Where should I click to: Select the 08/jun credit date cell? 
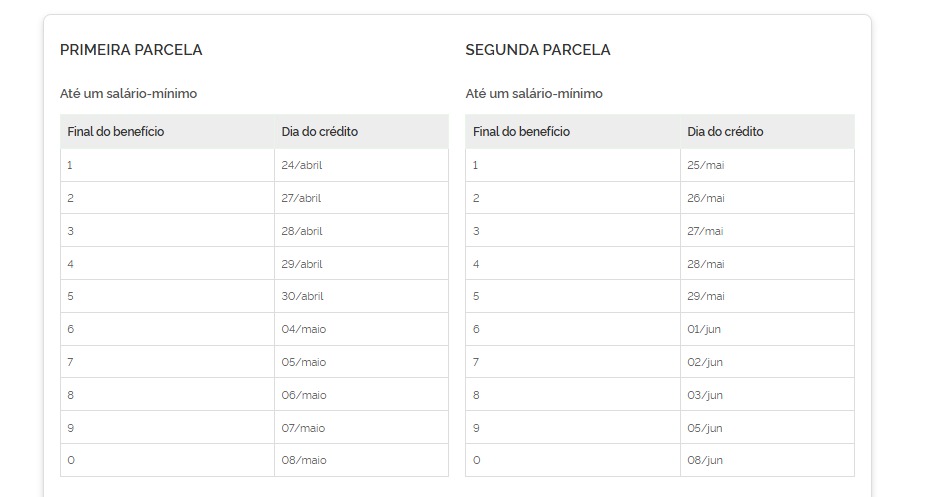[x=704, y=460]
